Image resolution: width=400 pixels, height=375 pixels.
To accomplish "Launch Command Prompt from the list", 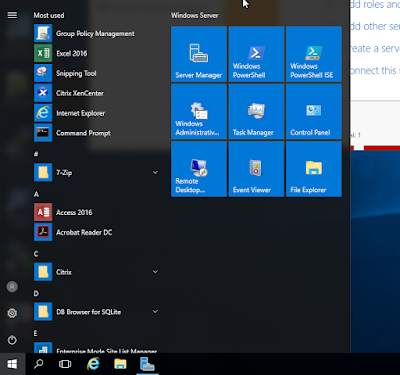I will click(97, 133).
